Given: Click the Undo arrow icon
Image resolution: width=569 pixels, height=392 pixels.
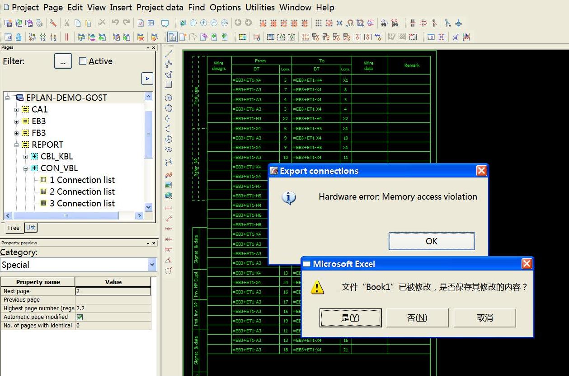Looking at the screenshot, I should 115,23.
